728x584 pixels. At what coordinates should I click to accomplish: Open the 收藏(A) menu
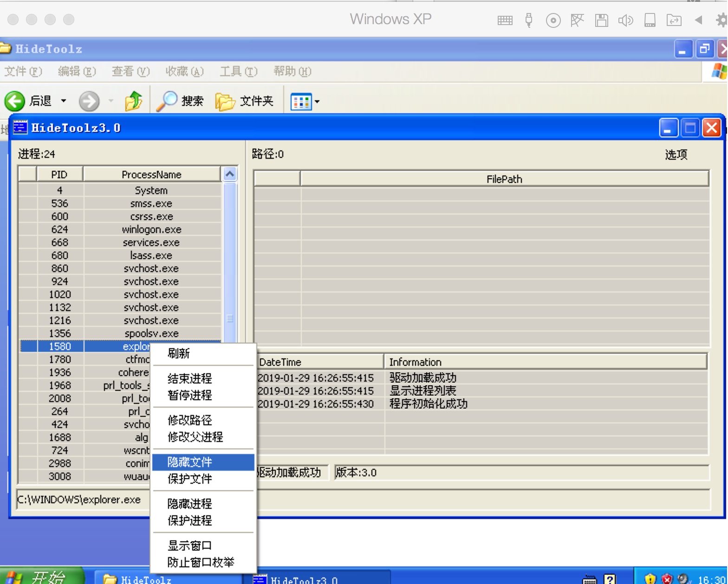[x=185, y=71]
